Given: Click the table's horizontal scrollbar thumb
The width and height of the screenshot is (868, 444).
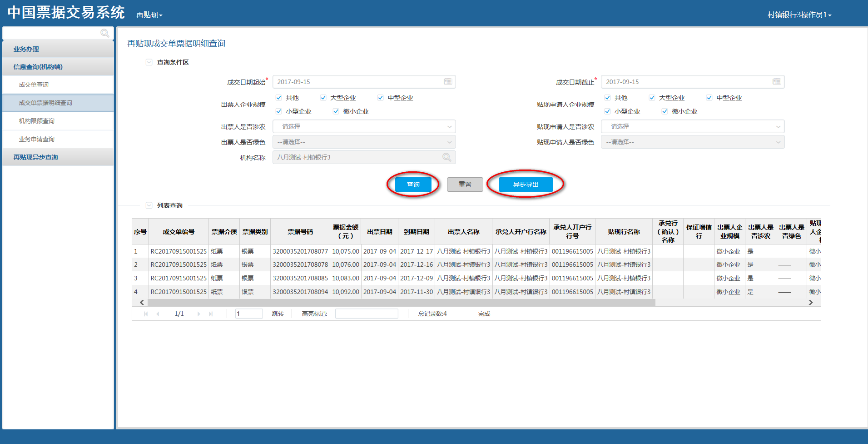Looking at the screenshot, I should 402,302.
